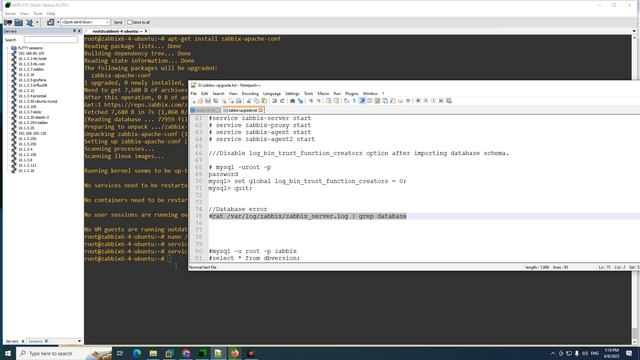Viewport: 640px width, 360px height.
Task: Enable the Send to all checkbox
Action: pyautogui.click(x=129, y=22)
